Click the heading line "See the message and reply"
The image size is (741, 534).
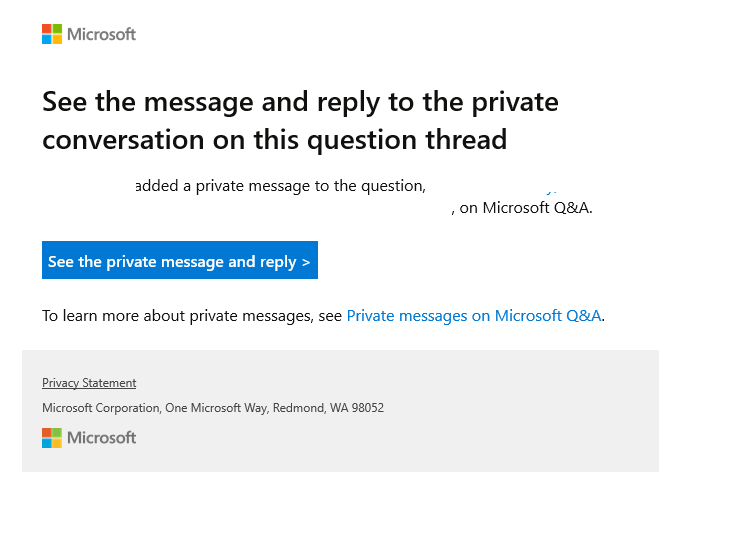(x=300, y=102)
